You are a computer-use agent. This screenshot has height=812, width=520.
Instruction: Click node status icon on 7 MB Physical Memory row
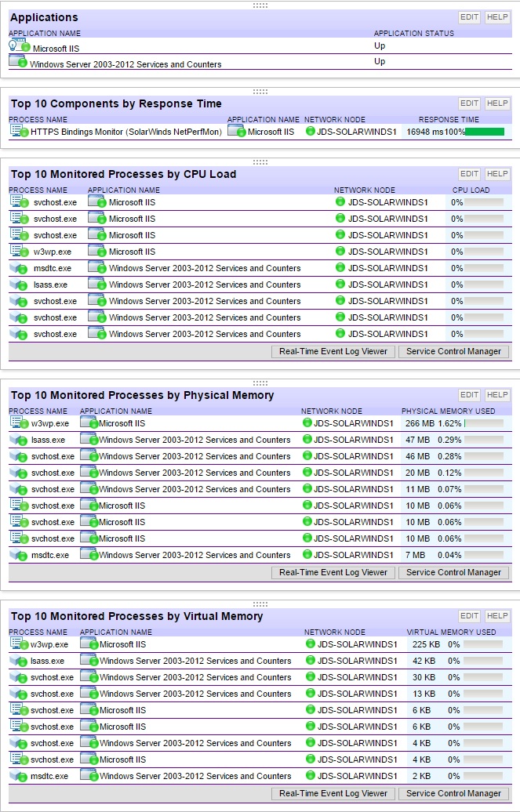pyautogui.click(x=307, y=554)
